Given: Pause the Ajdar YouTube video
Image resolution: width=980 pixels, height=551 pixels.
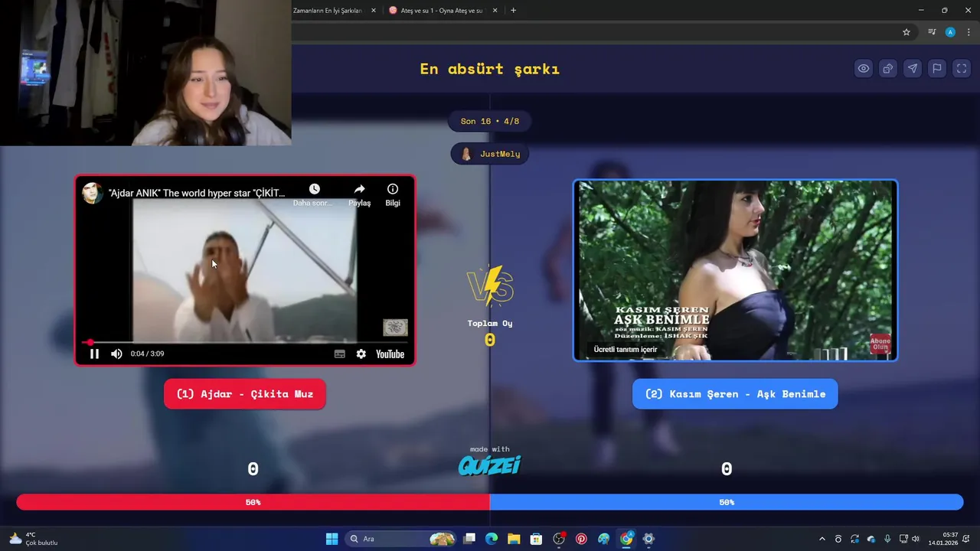Looking at the screenshot, I should coord(94,354).
